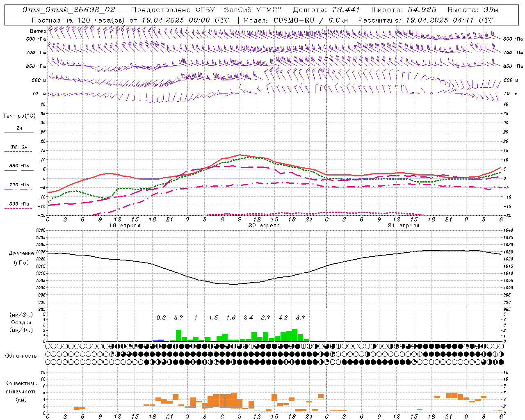Click the 20 апреля date label
The width and height of the screenshot is (525, 420).
pos(264,226)
